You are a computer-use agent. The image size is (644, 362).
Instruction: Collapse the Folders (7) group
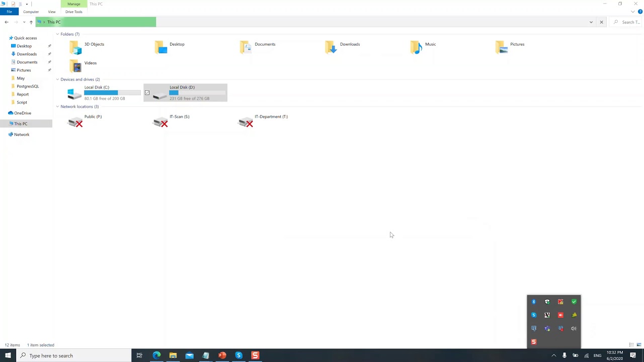[x=57, y=34]
